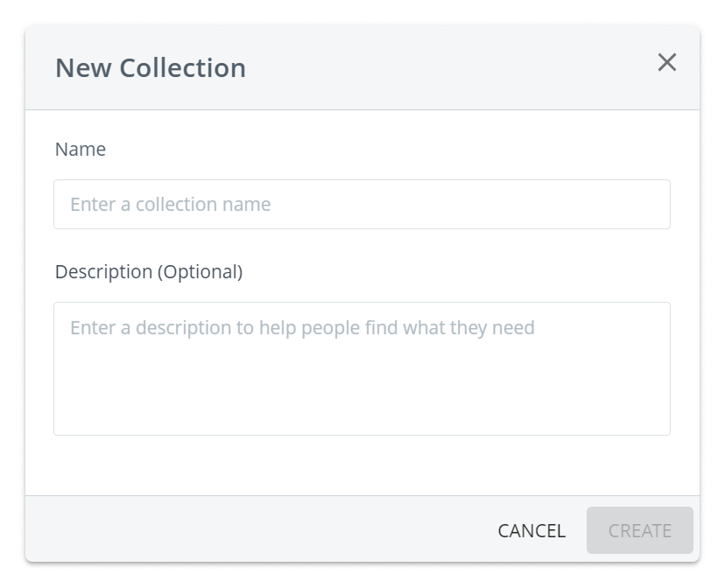The width and height of the screenshot is (725, 588).
Task: Click the "Enter a description" placeholder text
Action: point(302,328)
